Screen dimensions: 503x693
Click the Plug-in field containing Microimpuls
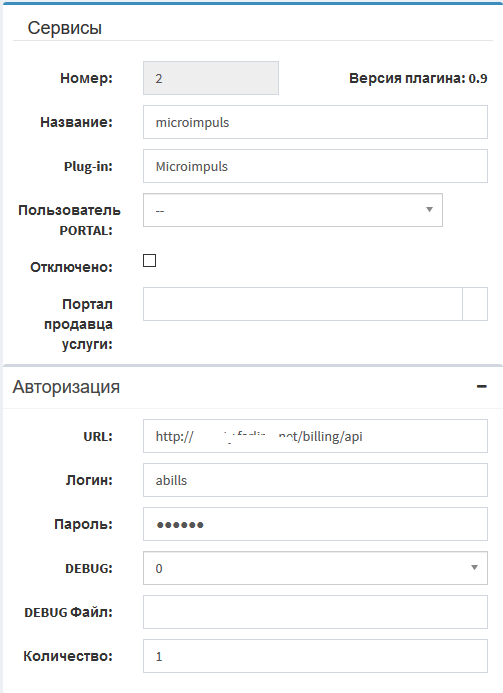[315, 166]
